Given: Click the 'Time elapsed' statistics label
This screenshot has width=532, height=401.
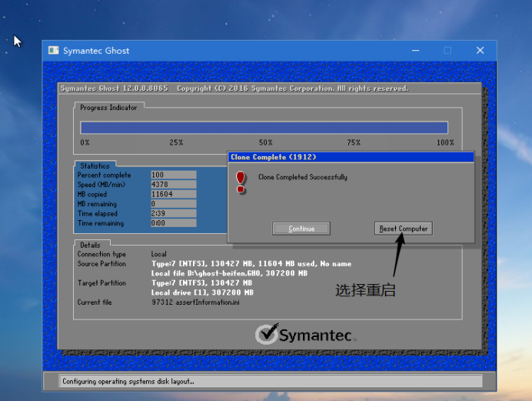Looking at the screenshot, I should [x=98, y=213].
